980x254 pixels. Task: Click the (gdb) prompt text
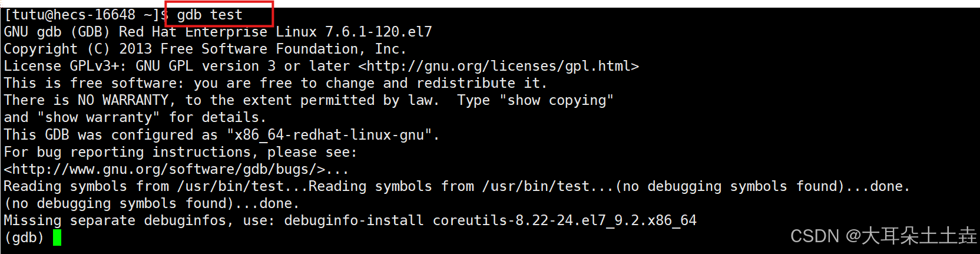click(24, 237)
